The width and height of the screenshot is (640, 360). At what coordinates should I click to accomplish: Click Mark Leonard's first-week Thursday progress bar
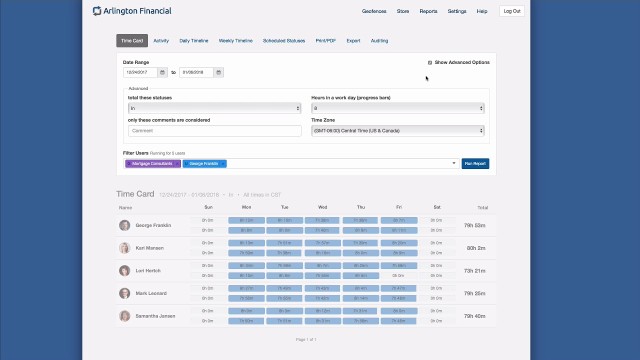pos(360,288)
